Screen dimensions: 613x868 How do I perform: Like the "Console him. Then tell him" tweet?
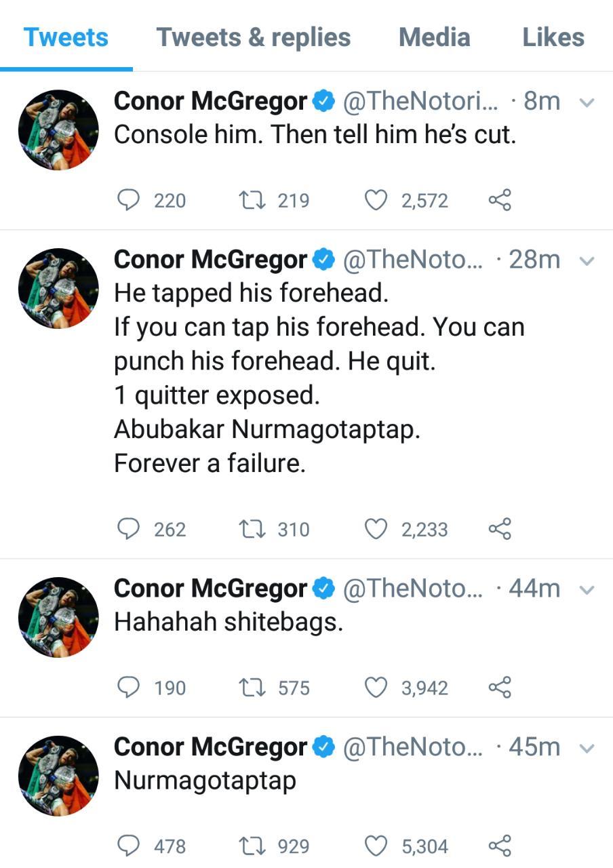[376, 200]
